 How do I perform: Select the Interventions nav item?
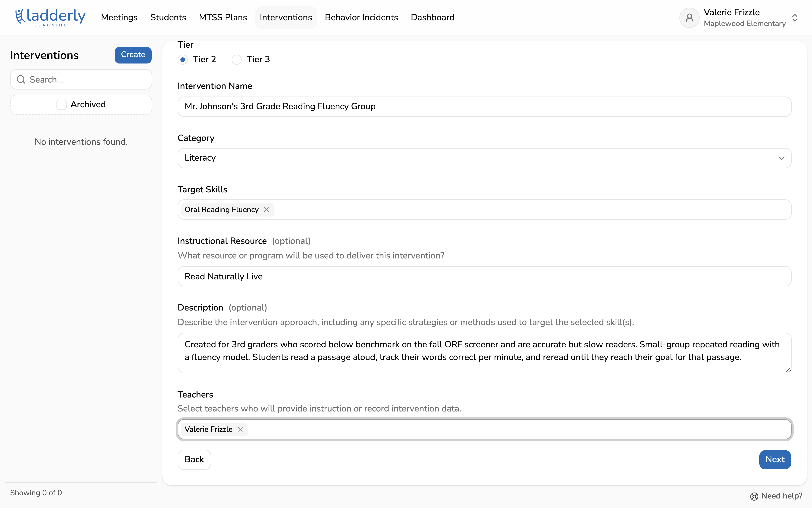286,18
